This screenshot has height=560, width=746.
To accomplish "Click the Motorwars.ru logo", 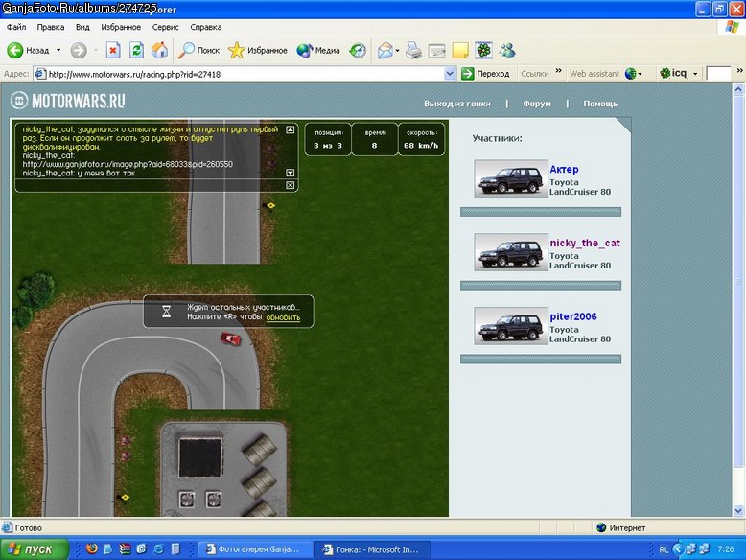I will point(67,101).
